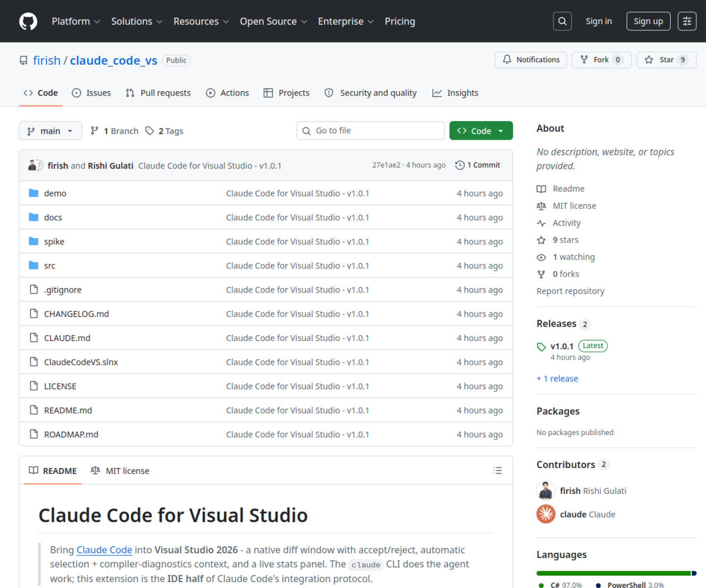Open the CLAUDE.md file
The image size is (706, 588).
[67, 338]
